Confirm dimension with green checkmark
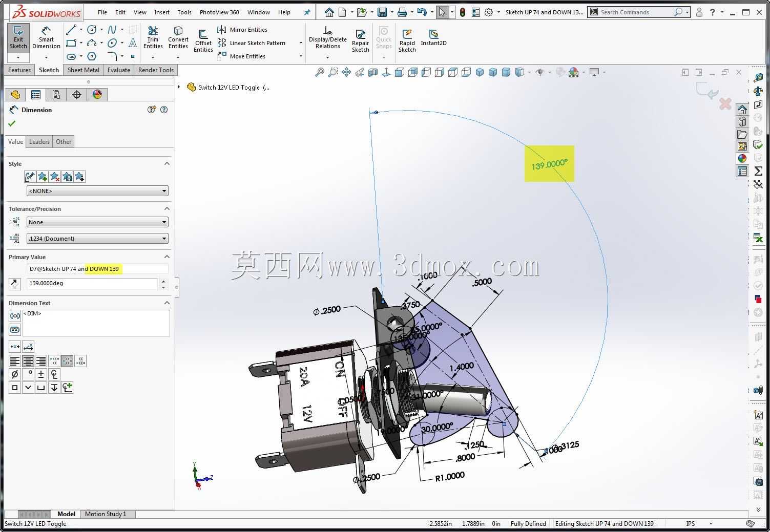This screenshot has height=532, width=770. 12,123
